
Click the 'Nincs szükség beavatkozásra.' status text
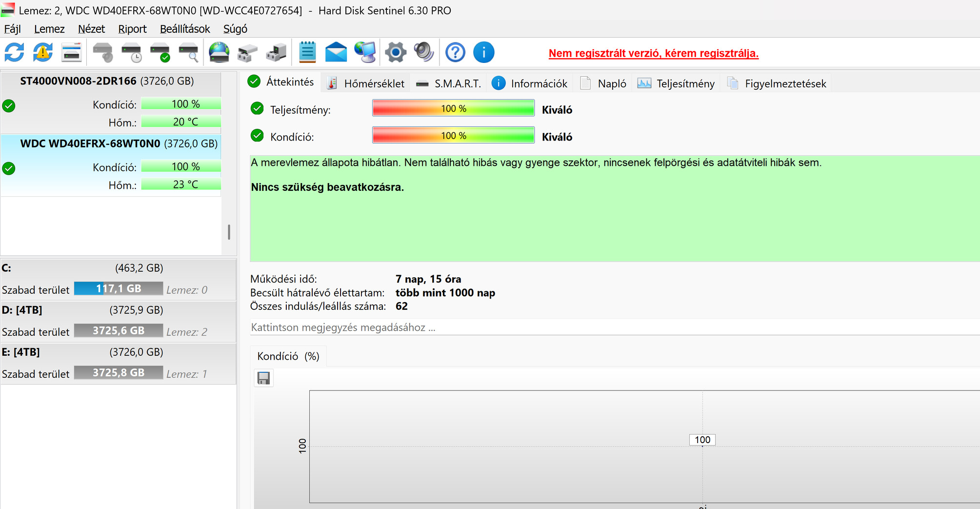[327, 187]
